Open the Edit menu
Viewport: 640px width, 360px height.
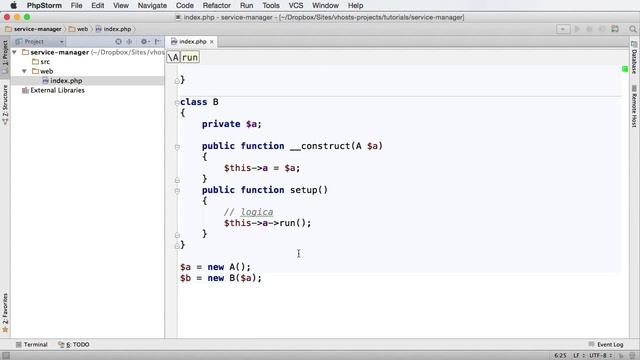click(98, 5)
